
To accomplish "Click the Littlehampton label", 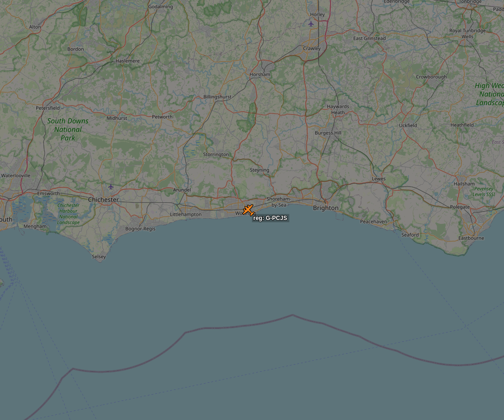I will click(x=186, y=214).
